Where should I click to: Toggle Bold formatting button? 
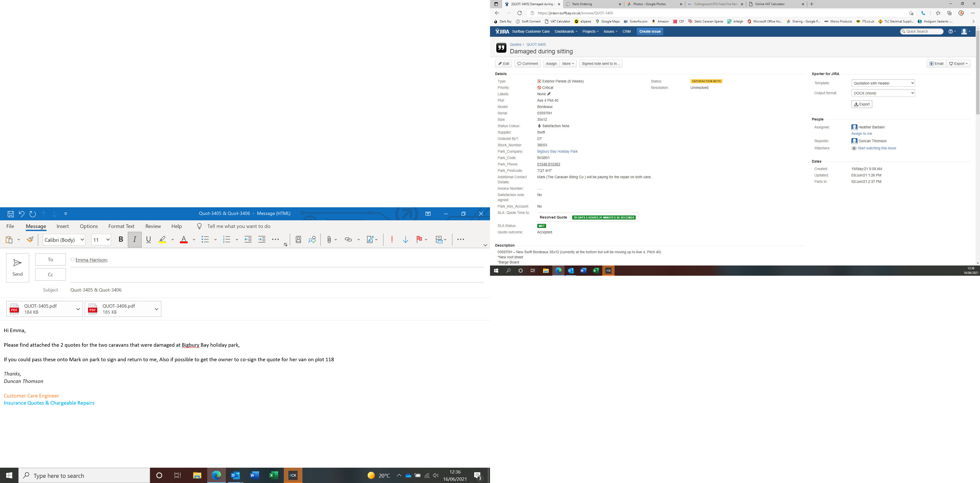pyautogui.click(x=121, y=239)
